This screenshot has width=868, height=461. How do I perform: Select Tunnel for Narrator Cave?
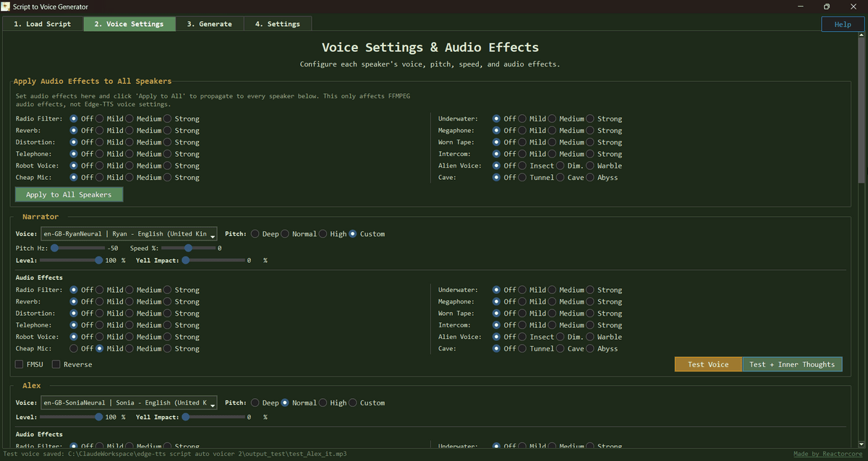[x=536, y=349]
